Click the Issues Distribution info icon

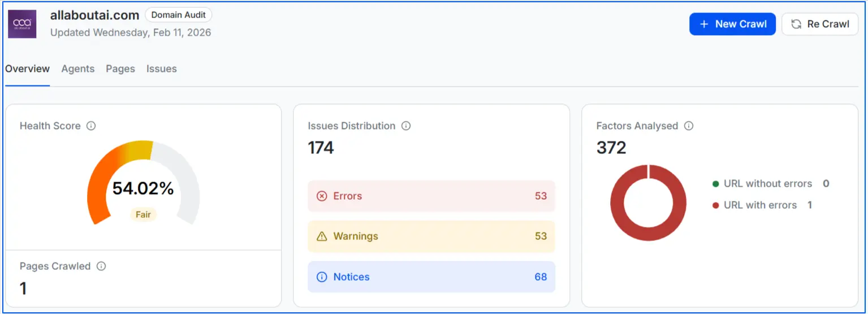click(406, 126)
